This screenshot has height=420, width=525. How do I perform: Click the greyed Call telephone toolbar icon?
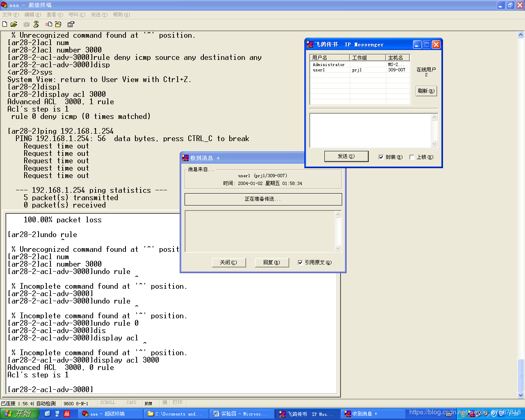27,24
